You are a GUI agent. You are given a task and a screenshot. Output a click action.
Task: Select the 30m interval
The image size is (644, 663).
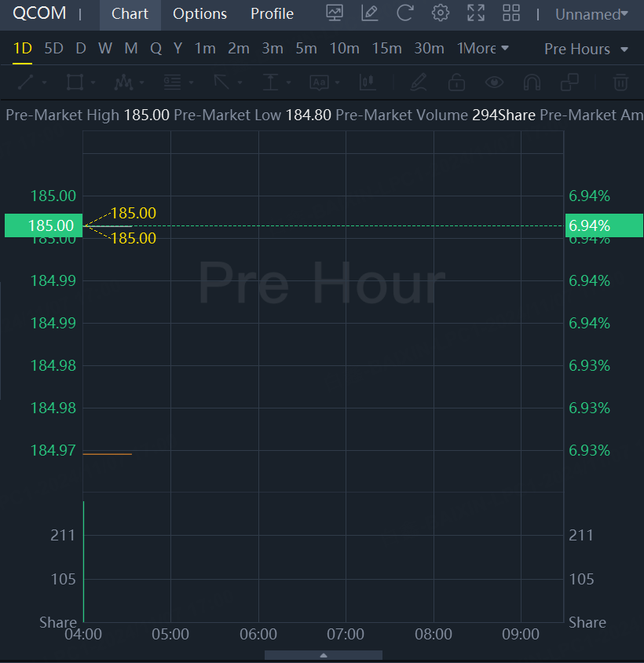point(429,48)
